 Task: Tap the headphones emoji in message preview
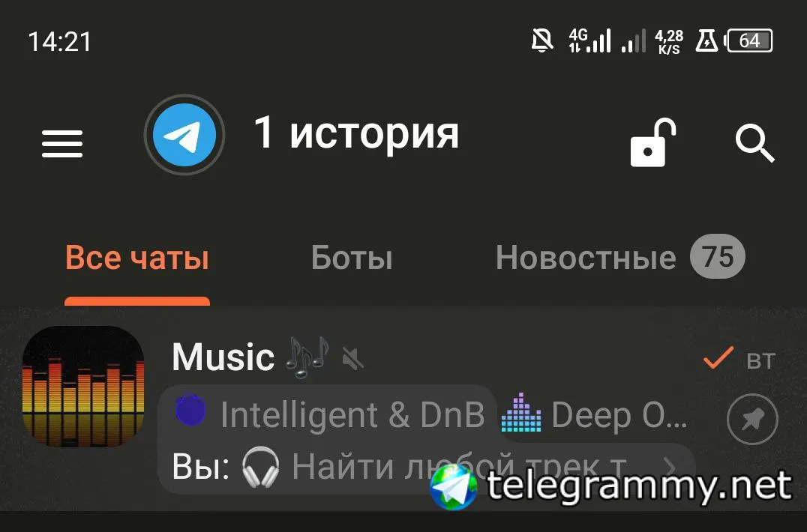point(261,467)
